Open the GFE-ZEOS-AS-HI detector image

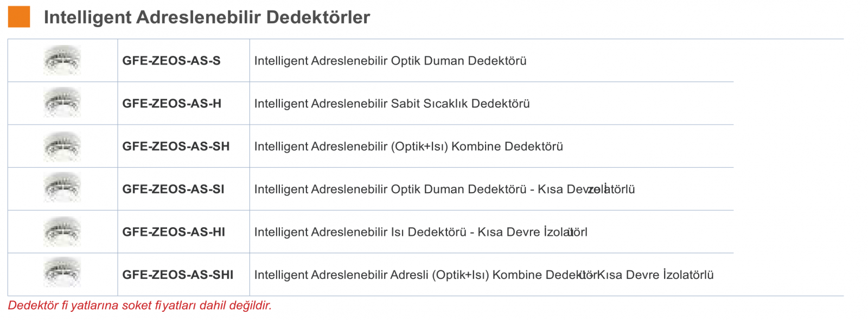click(62, 232)
